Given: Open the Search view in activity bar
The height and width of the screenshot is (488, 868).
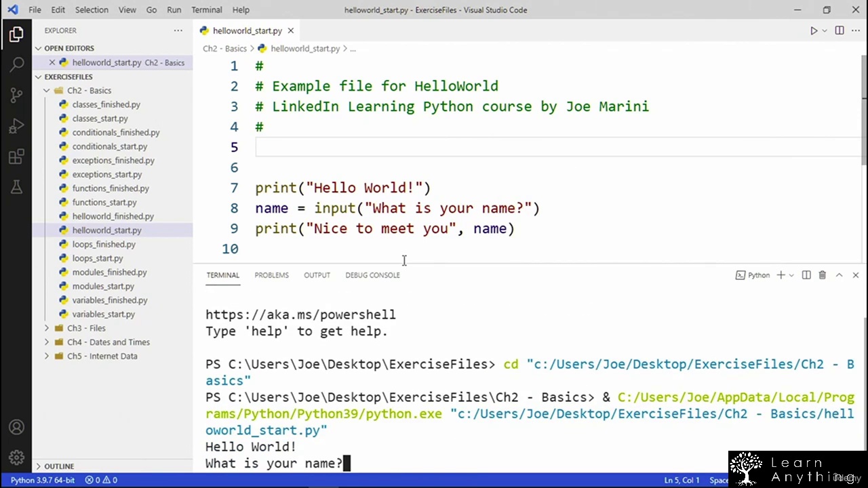Looking at the screenshot, I should tap(16, 64).
